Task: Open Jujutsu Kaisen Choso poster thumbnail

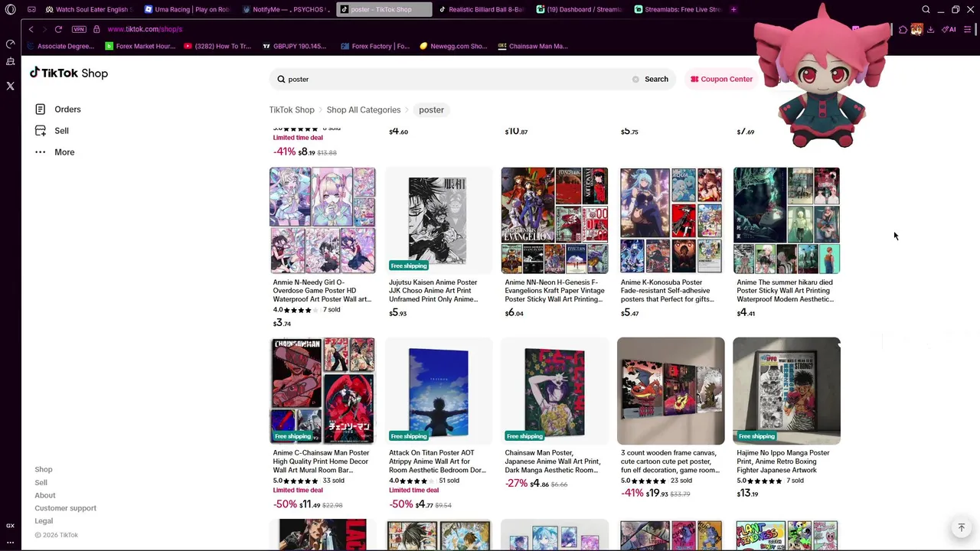Action: coord(439,220)
